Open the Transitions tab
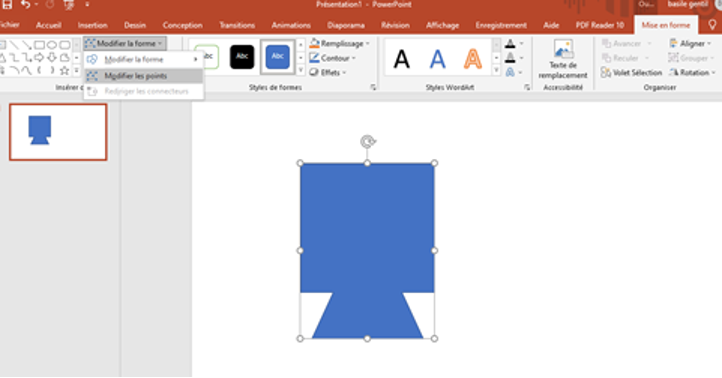Screen dimensions: 722x378 [237, 25]
